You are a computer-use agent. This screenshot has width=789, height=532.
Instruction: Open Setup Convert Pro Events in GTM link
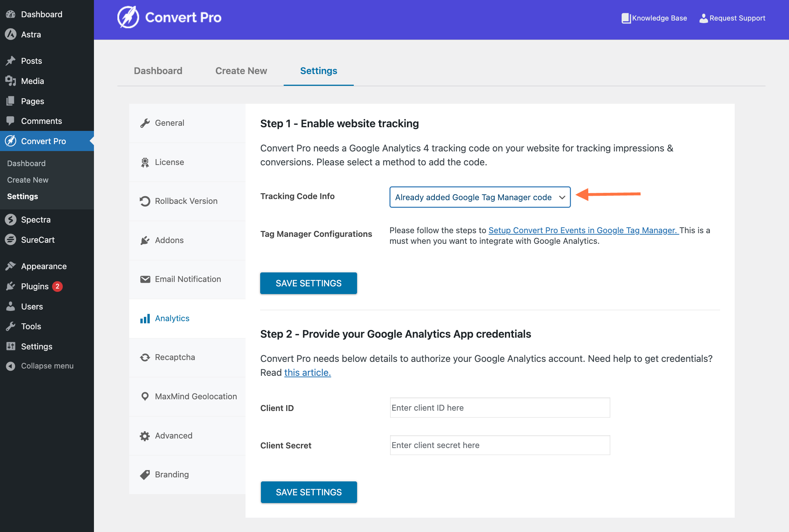point(584,230)
